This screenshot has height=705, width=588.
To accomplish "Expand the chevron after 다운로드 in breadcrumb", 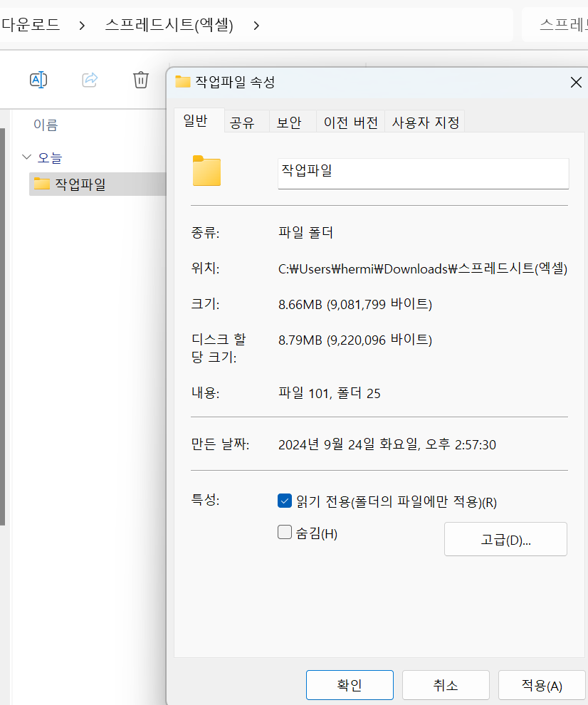I will pyautogui.click(x=83, y=26).
